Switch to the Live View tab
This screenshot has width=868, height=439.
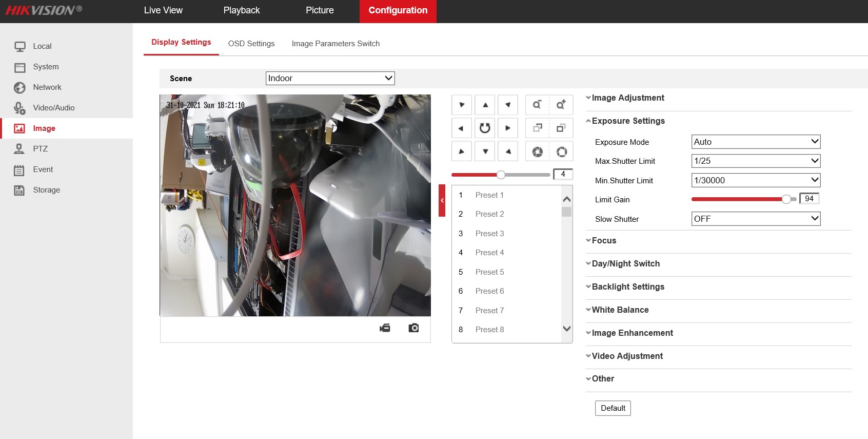click(163, 11)
